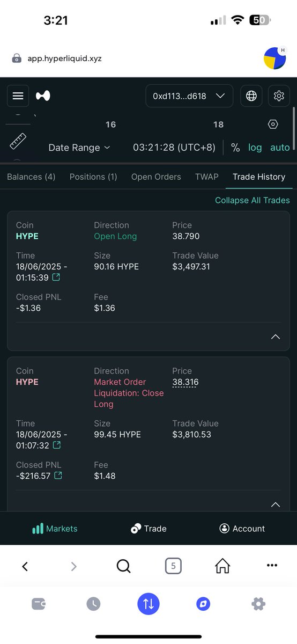Open explorer link icon beside 01:15:39 time
Image resolution: width=297 pixels, height=644 pixels.
[x=56, y=277]
